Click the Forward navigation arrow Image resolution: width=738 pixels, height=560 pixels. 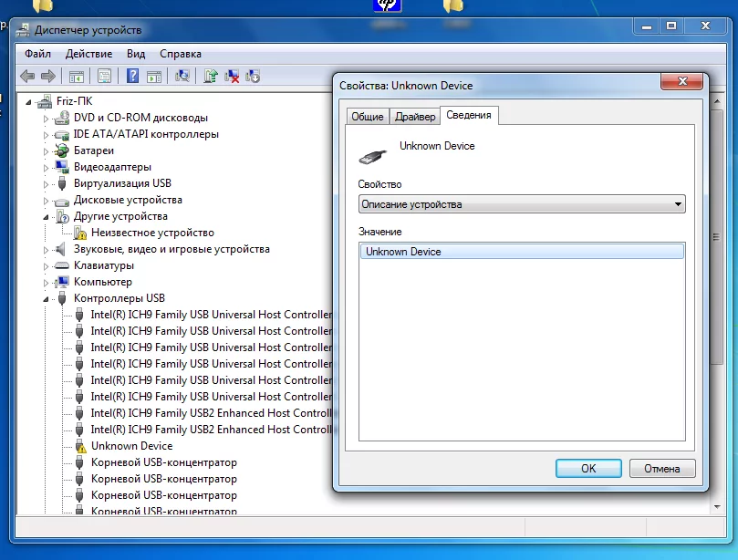coord(48,75)
